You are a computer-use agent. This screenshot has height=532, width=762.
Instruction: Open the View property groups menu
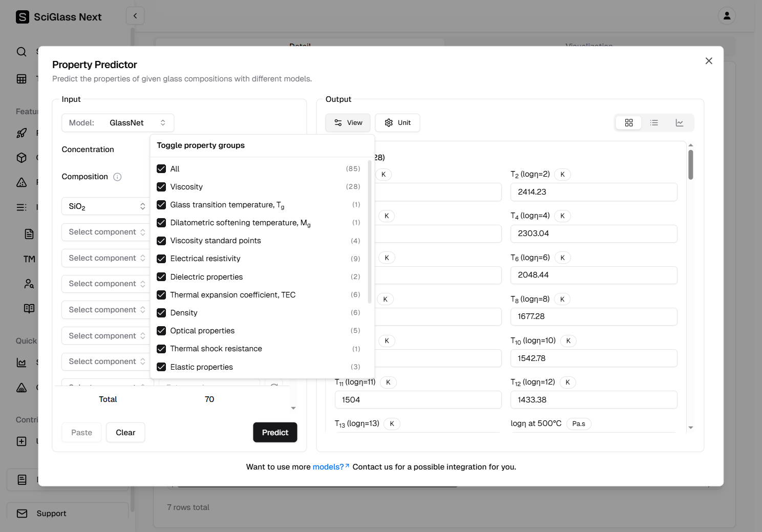point(348,123)
